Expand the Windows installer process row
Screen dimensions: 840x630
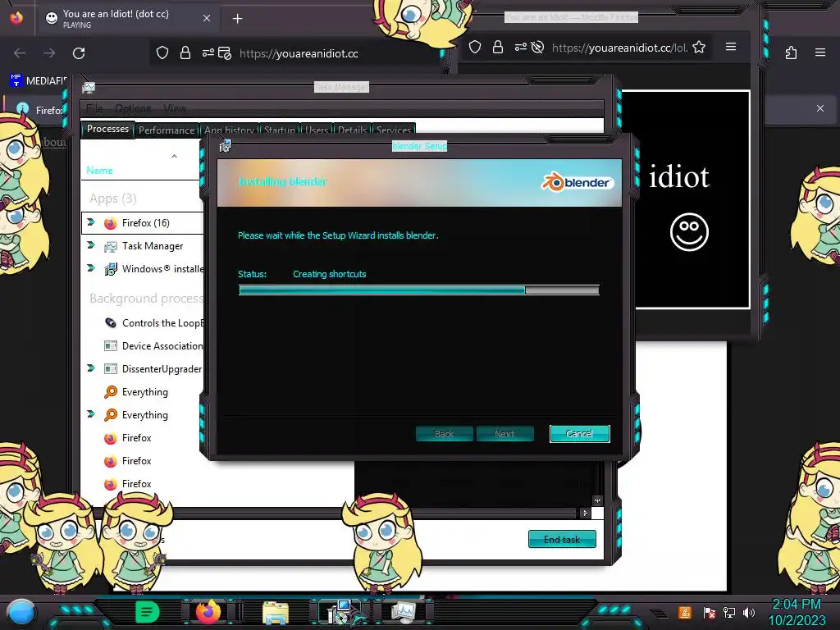[91, 268]
